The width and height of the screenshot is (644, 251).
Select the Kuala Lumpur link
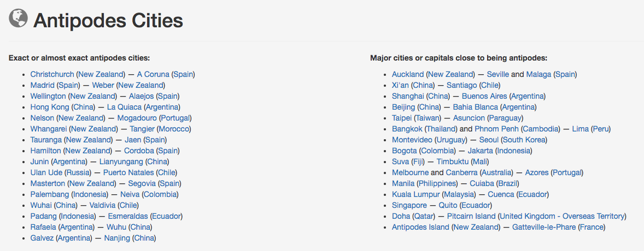416,194
